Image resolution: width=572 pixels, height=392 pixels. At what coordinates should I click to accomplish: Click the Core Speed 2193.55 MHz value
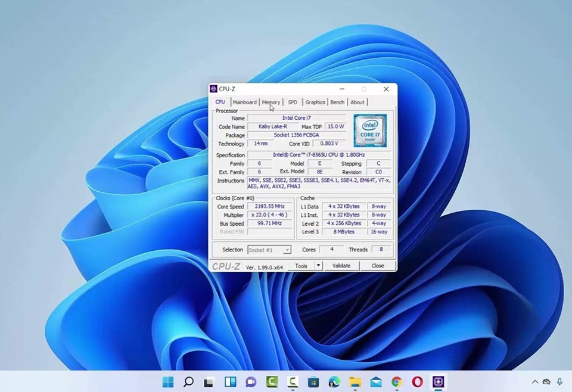(x=269, y=206)
